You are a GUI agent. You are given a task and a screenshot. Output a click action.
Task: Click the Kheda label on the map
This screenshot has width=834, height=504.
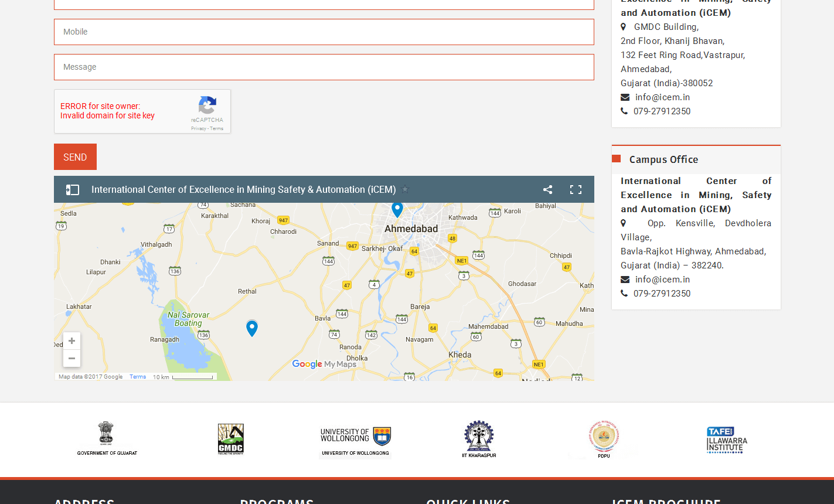(459, 355)
